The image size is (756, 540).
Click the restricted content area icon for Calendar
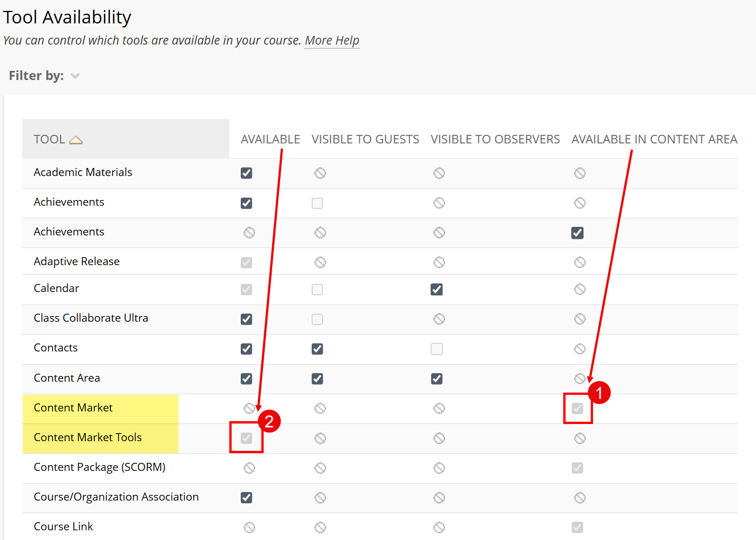579,289
